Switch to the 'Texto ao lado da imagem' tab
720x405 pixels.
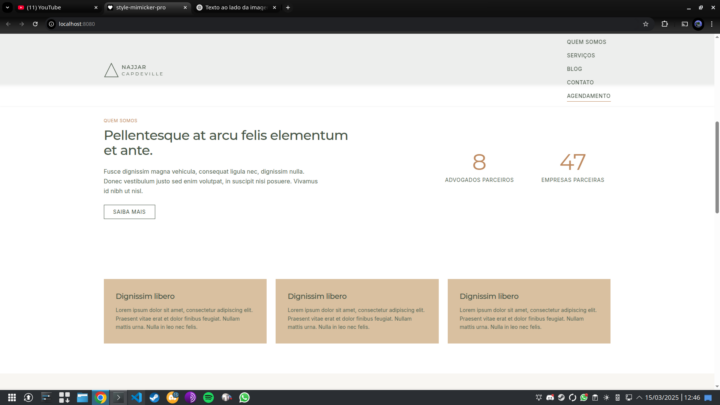[235, 7]
